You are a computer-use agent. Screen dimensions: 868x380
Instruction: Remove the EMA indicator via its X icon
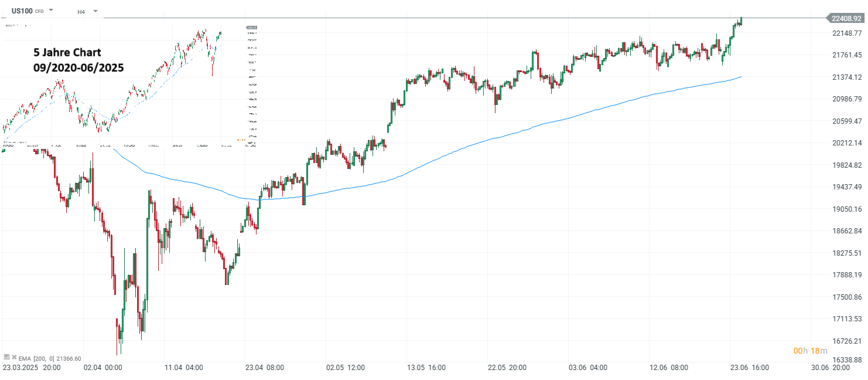[x=14, y=358]
